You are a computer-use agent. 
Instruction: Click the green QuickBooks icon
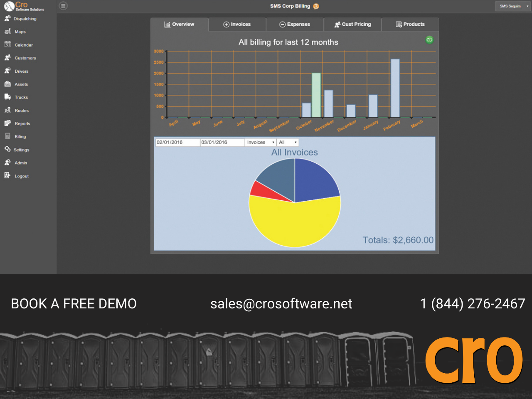(x=429, y=39)
